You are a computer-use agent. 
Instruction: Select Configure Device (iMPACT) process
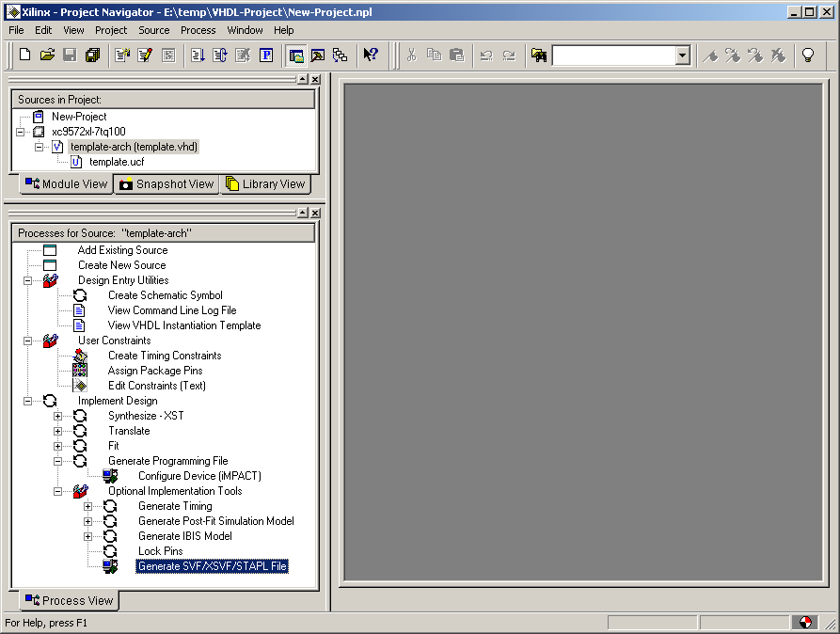[x=199, y=476]
